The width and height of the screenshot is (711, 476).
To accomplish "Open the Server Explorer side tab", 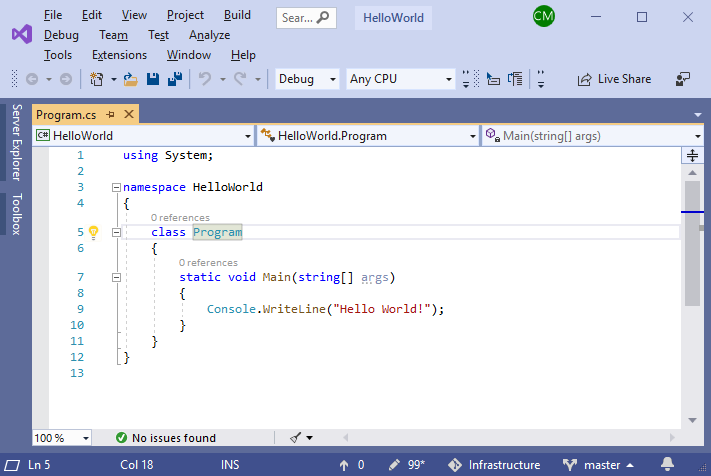I will coord(16,142).
